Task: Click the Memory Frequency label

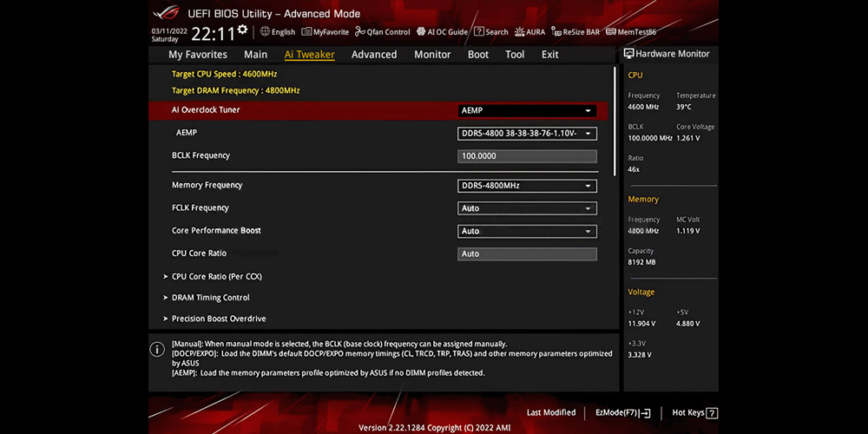Action: pyautogui.click(x=207, y=185)
